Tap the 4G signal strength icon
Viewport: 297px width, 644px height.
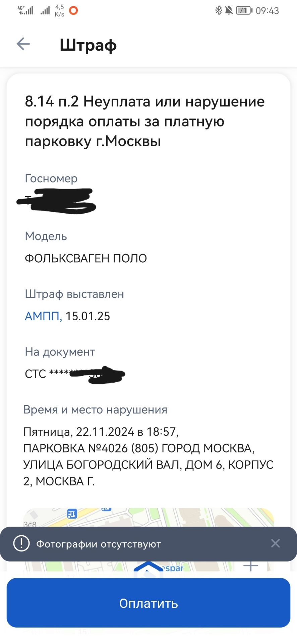click(x=25, y=10)
